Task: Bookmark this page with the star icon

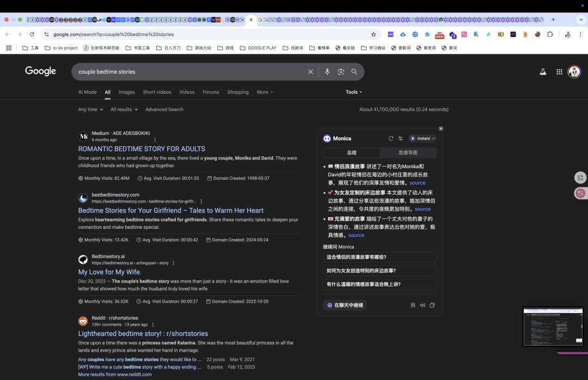Action: 373,34
